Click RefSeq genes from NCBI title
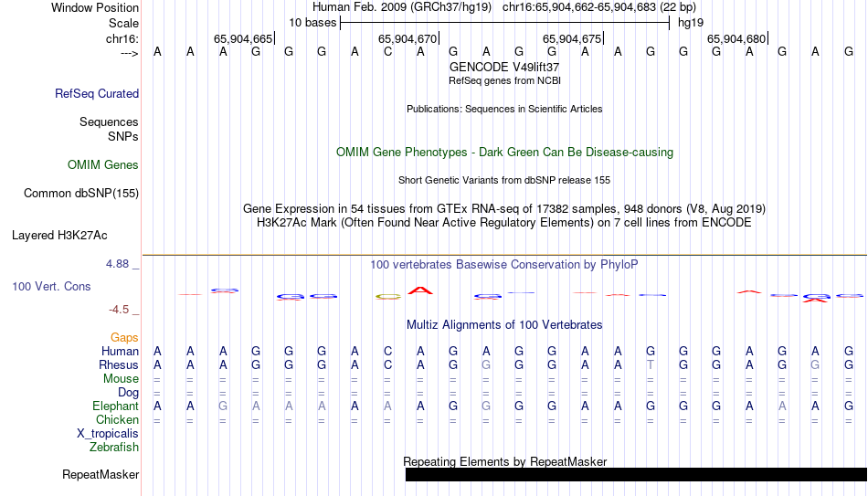 coord(504,80)
